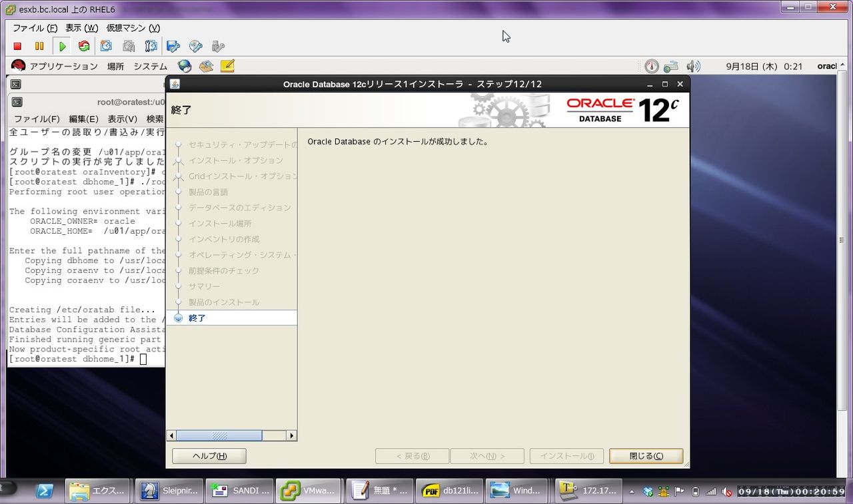The image size is (853, 504).
Task: Open the 場所 menu in GNOME panel
Action: 115,67
